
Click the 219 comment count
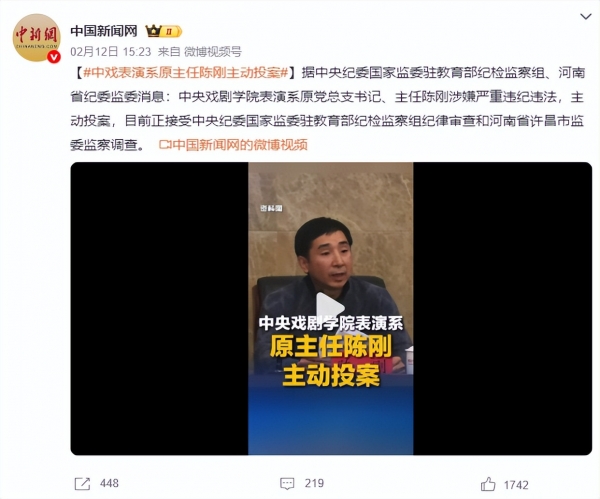(x=314, y=483)
